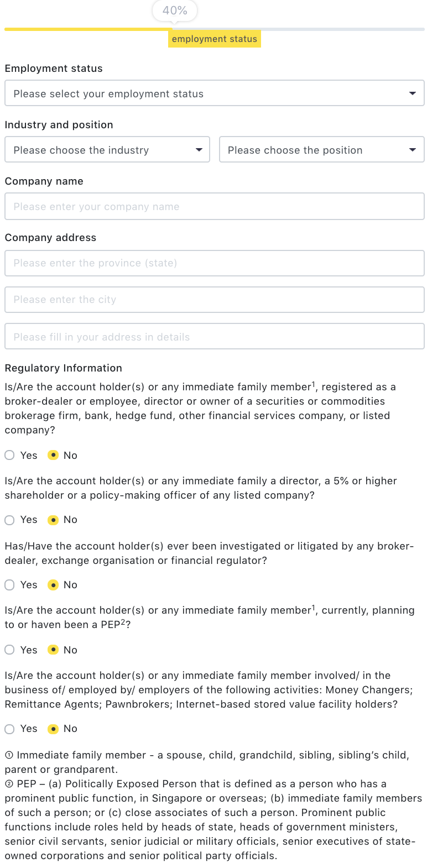
Task: Choose No for 5% shareholder question
Action: (53, 520)
